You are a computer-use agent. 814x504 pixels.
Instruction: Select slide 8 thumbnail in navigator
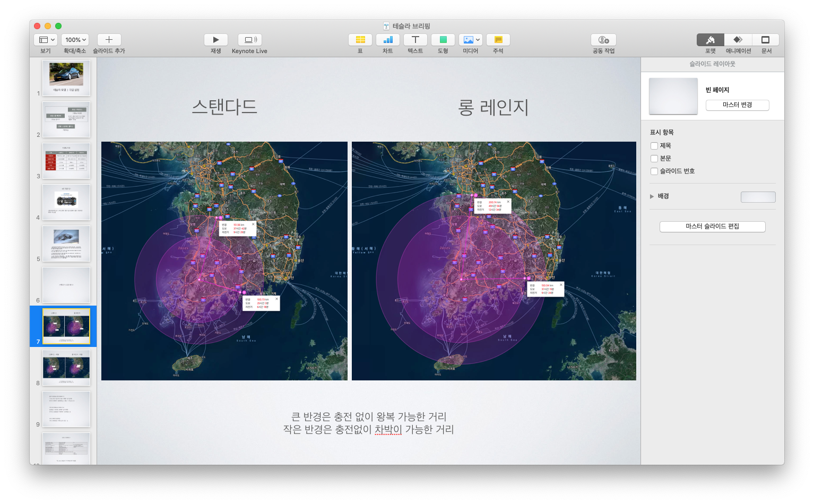(x=66, y=368)
